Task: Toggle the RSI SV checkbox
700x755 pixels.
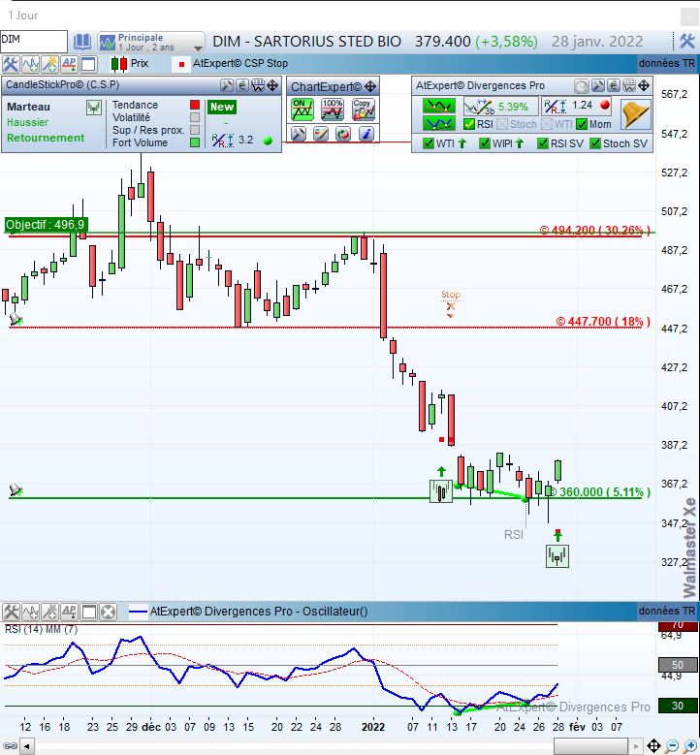Action: 543,143
